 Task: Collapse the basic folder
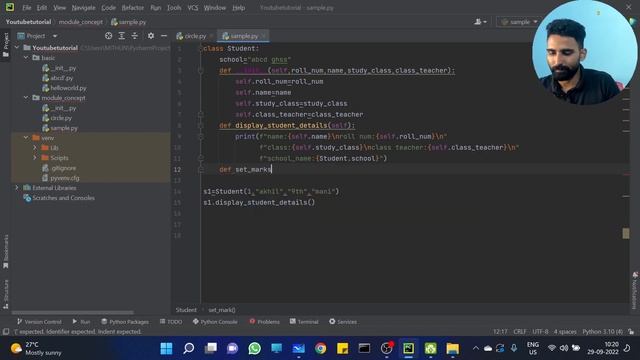coord(26,58)
